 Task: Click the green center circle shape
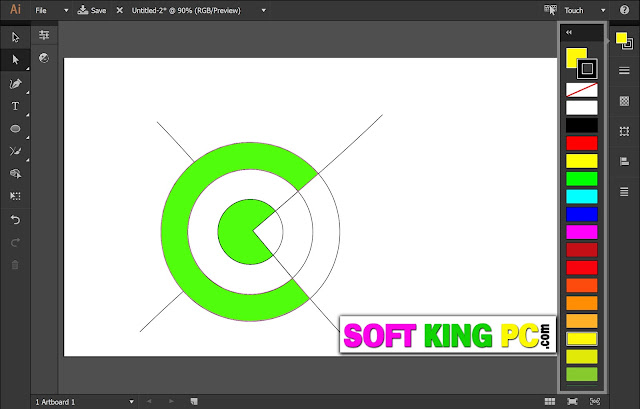click(237, 232)
